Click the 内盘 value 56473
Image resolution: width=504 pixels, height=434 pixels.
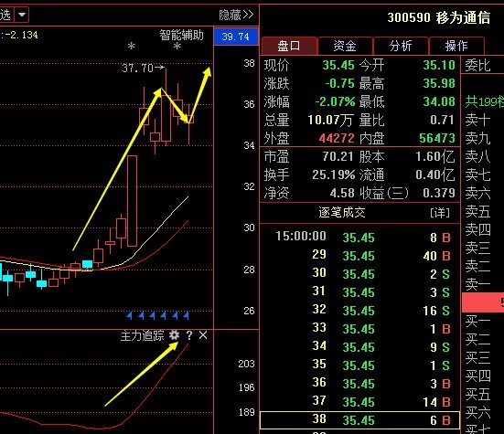(x=437, y=138)
